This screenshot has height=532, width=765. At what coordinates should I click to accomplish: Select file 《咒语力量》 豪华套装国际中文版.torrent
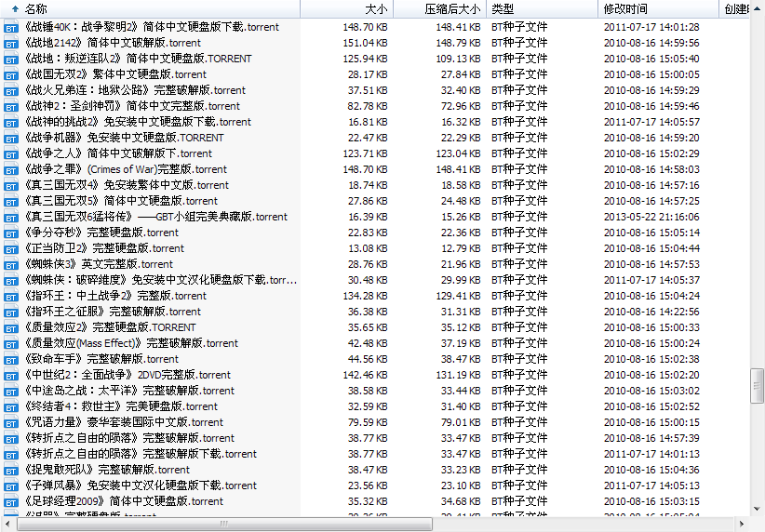coord(124,422)
